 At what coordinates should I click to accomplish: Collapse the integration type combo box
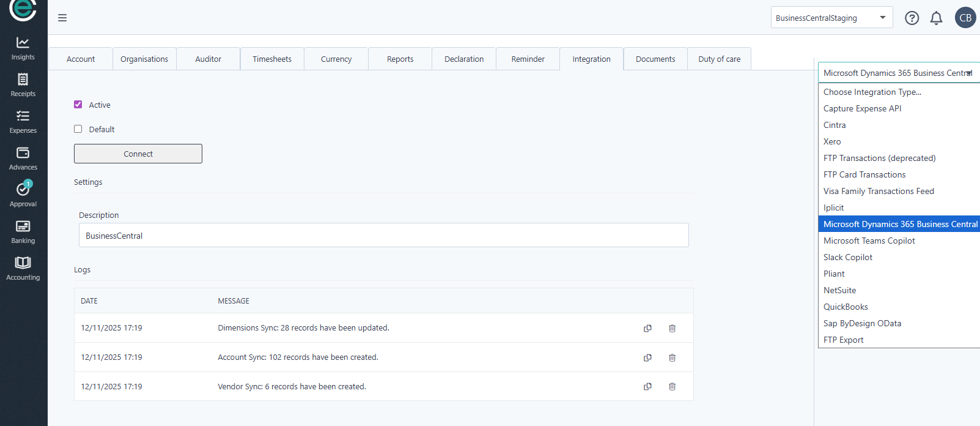(899, 73)
